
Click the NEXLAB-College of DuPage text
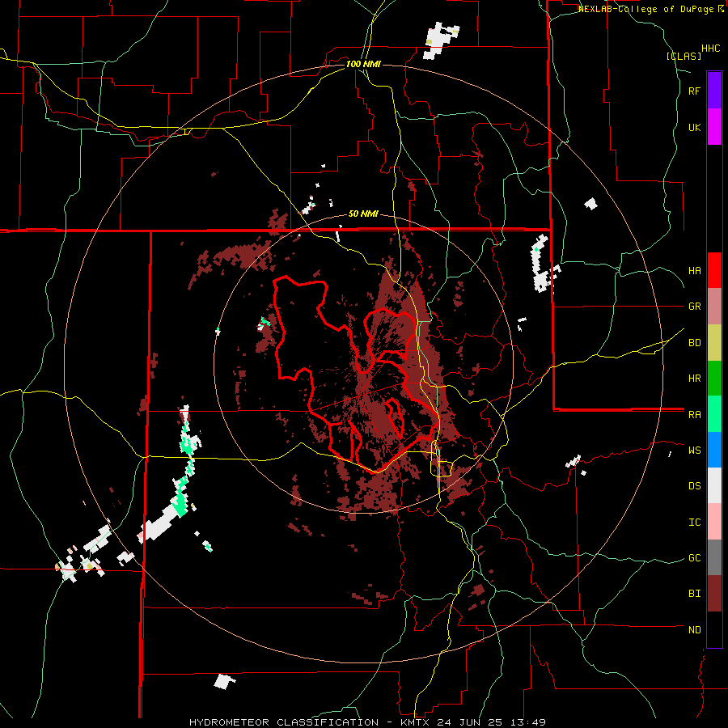[647, 9]
